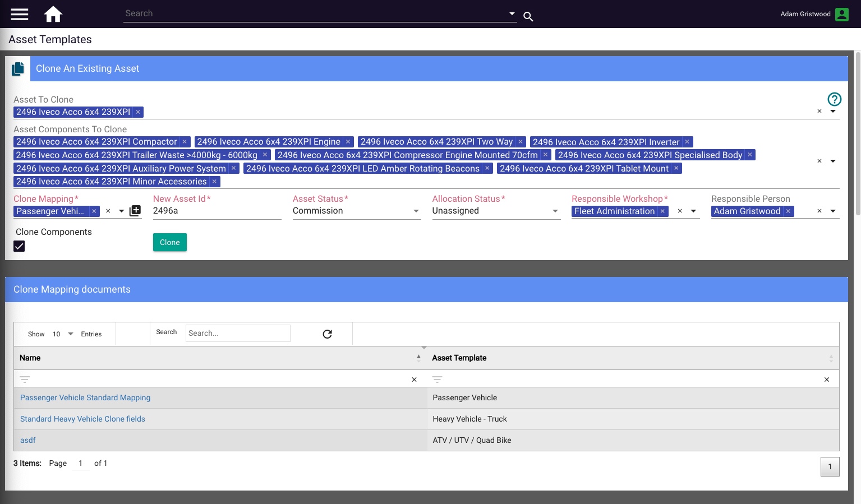Remove the Tablet Mount component chip
Image resolution: width=861 pixels, height=504 pixels.
pyautogui.click(x=676, y=168)
